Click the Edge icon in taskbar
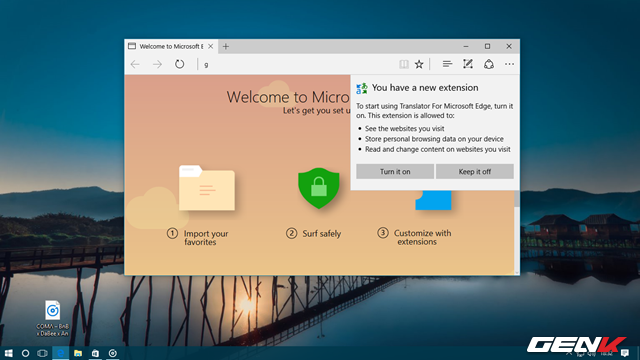Image resolution: width=640 pixels, height=360 pixels. pyautogui.click(x=60, y=353)
